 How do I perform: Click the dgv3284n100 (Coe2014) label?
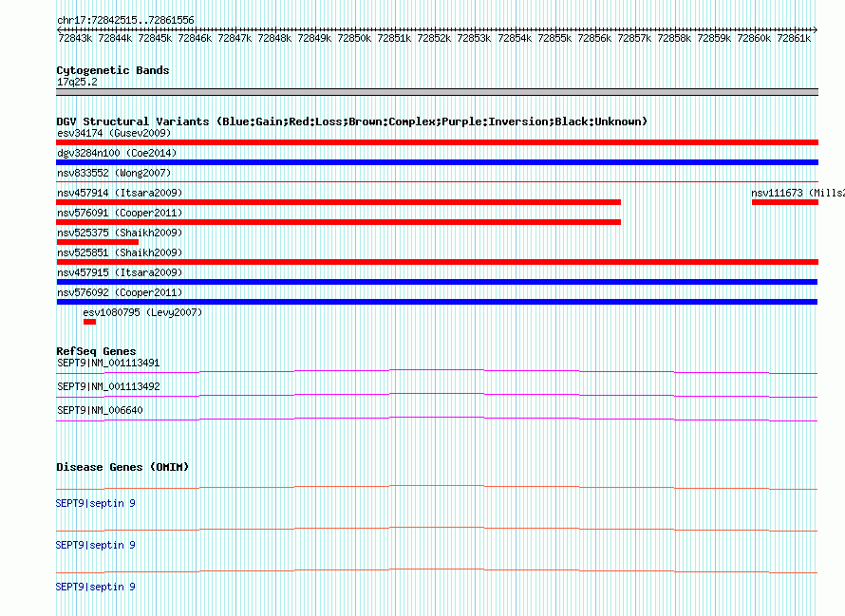pos(117,153)
